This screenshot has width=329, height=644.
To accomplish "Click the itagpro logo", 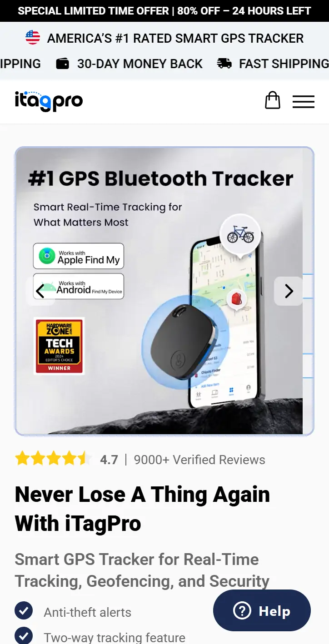I will point(49,100).
